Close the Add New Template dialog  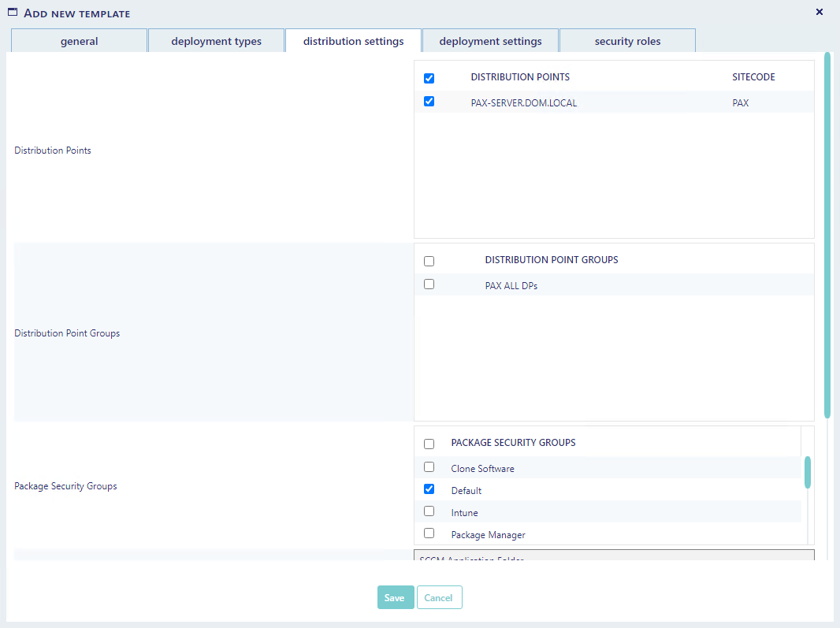pos(819,12)
